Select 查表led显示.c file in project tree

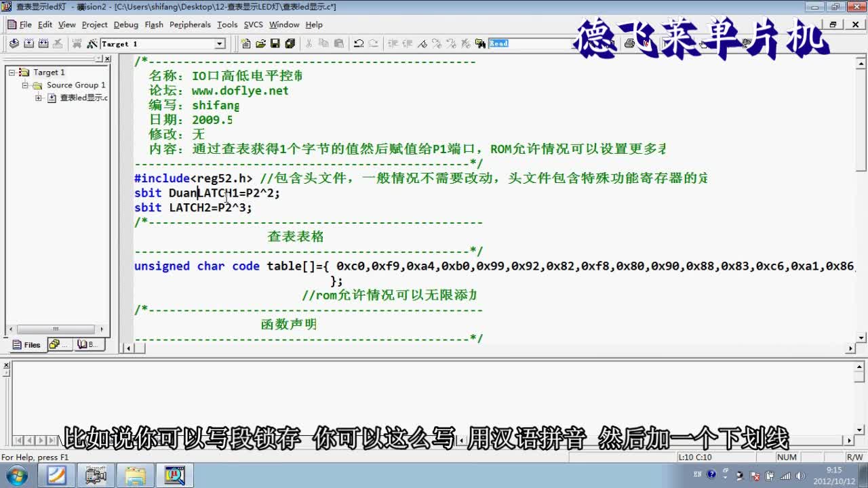(x=84, y=98)
